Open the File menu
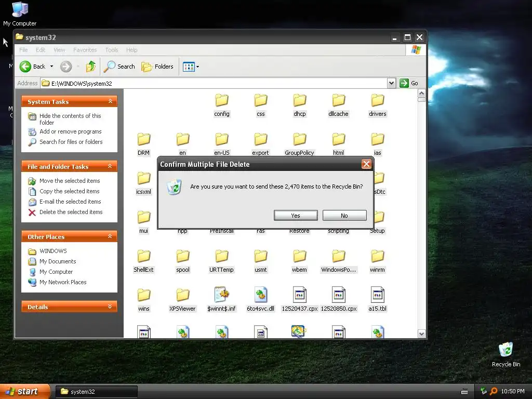This screenshot has width=532, height=399. point(23,50)
